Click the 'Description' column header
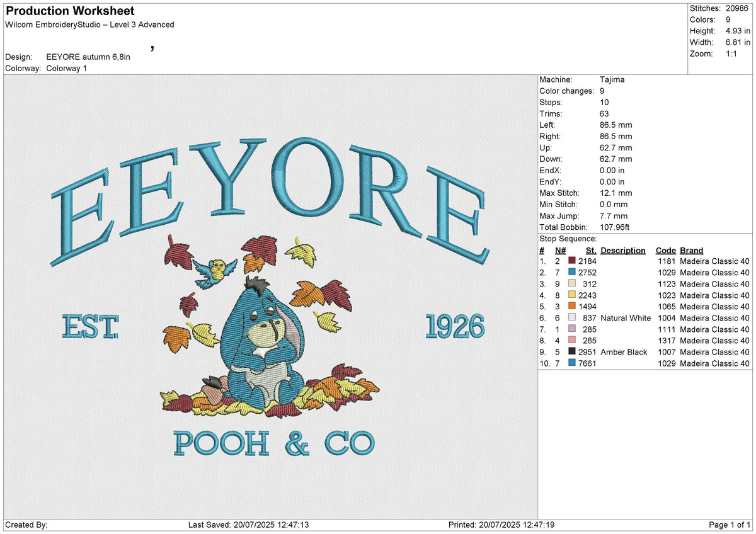 (x=623, y=251)
